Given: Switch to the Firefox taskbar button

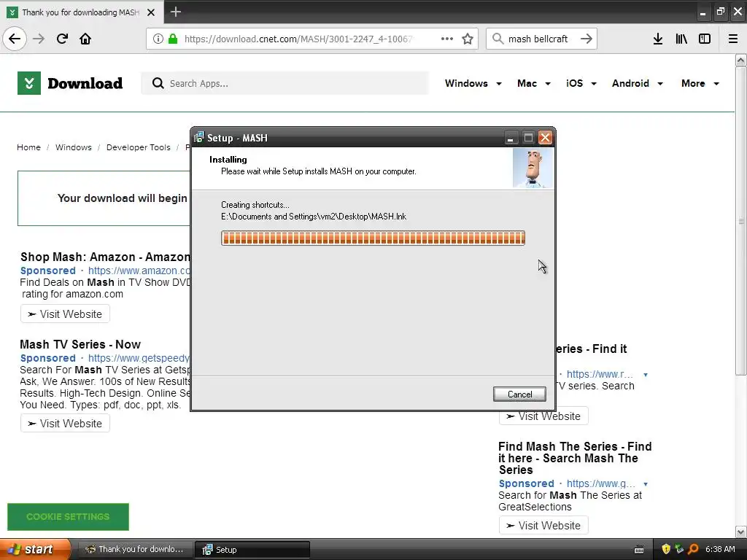Looking at the screenshot, I should tap(135, 549).
